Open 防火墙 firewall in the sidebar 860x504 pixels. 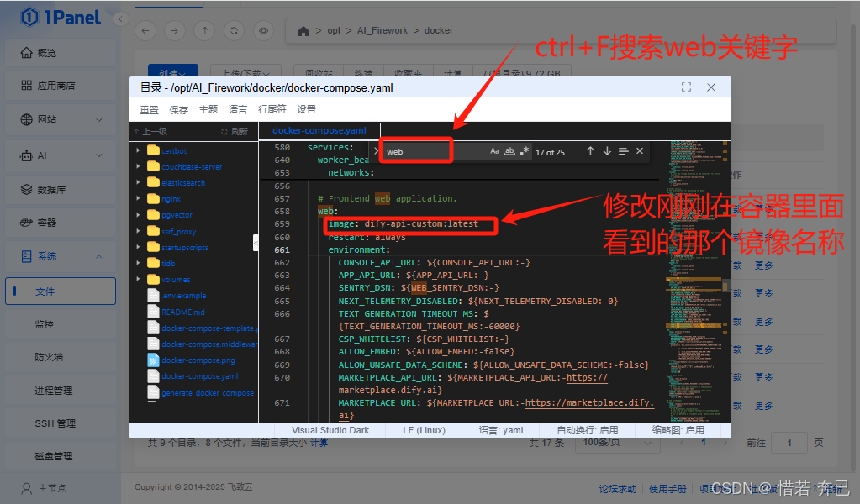coord(61,357)
